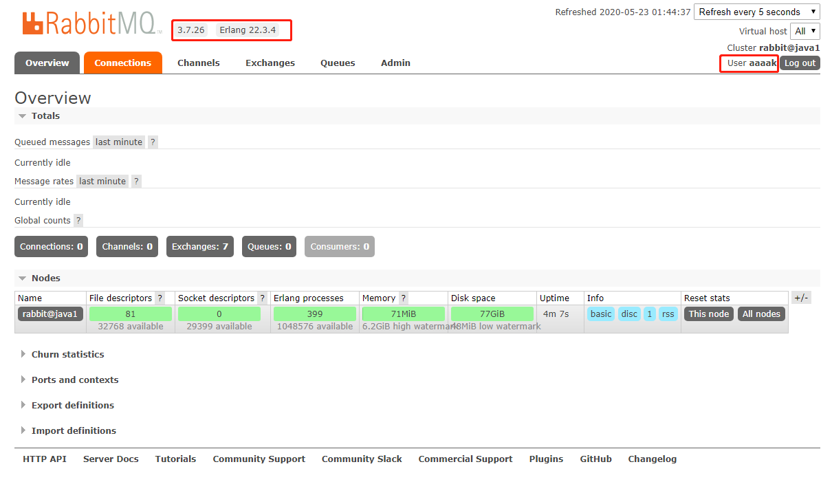Open the Commercial Support link

tap(466, 459)
